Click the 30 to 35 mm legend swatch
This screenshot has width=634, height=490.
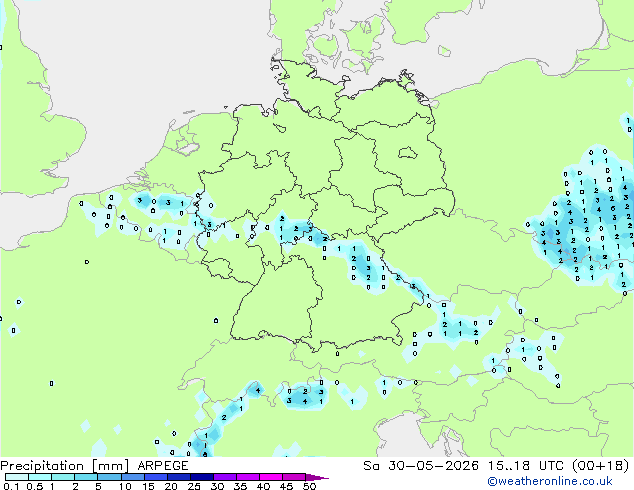click(x=225, y=477)
